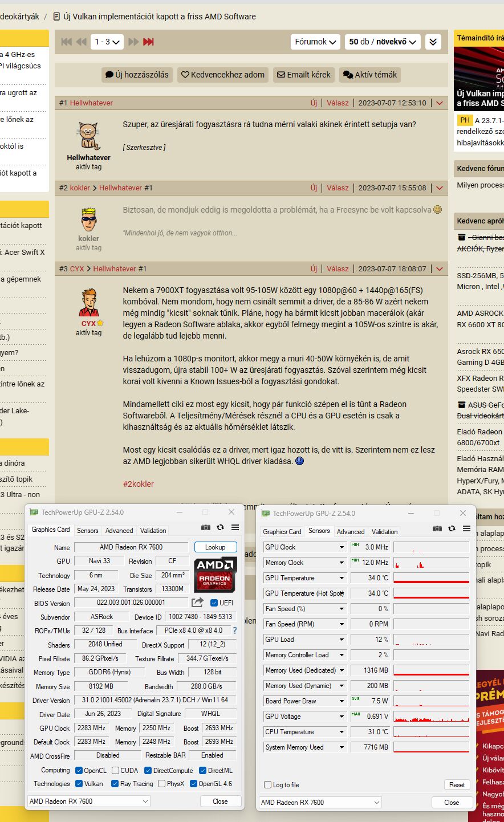Screen dimensions: 504x822
Task: Toggle the DirectML checkbox
Action: tap(203, 770)
